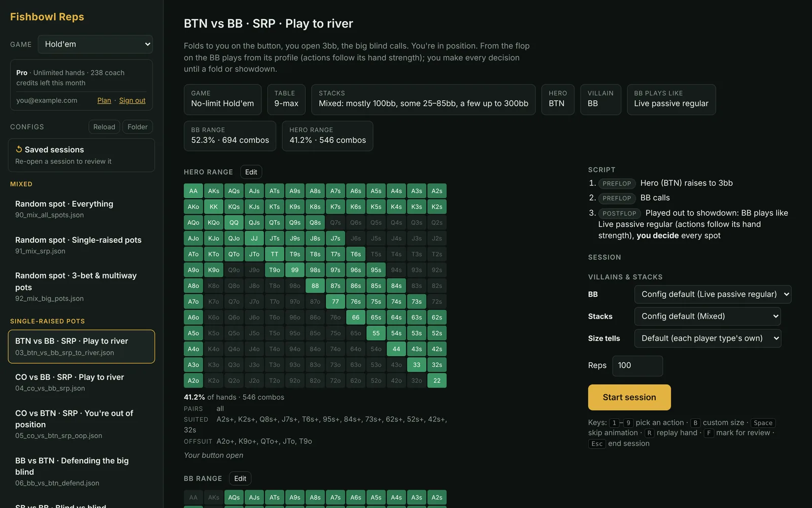Click the '52.3% · 694 combos' BB range chip
This screenshot has width=812, height=508.
tap(230, 136)
